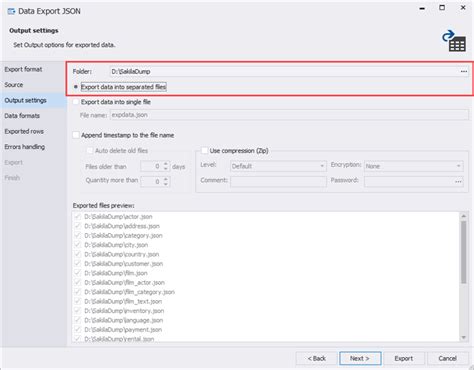Decrease Quantity more than value
The image size is (474, 370).
tap(166, 184)
